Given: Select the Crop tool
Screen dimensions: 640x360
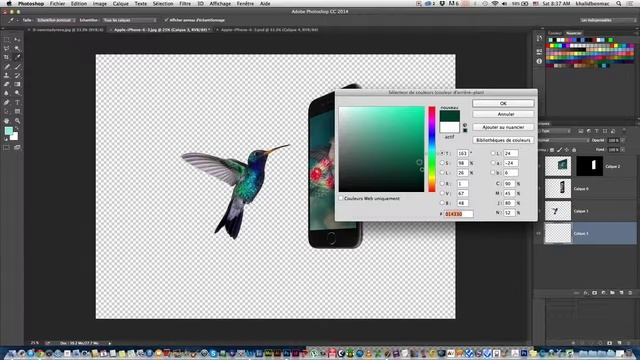Looking at the screenshot, I should (7, 58).
